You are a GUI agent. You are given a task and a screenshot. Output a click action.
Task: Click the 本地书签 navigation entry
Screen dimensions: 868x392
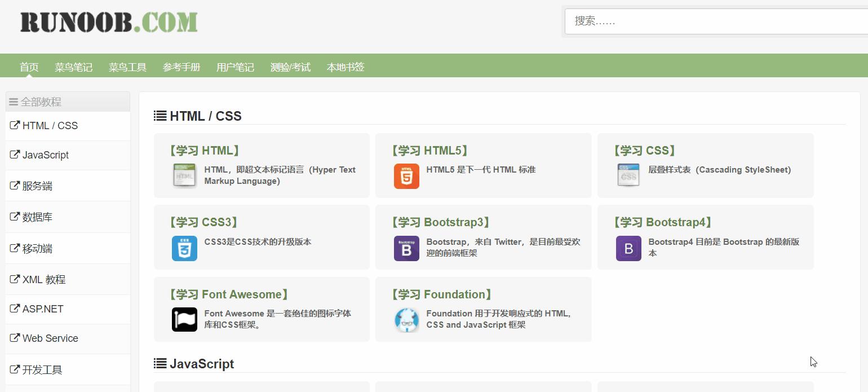click(345, 67)
